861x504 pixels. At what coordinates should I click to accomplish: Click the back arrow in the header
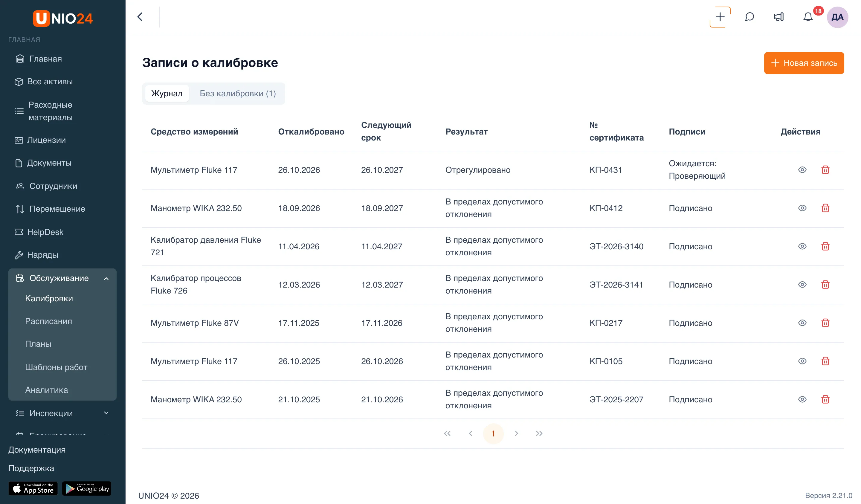click(x=140, y=17)
